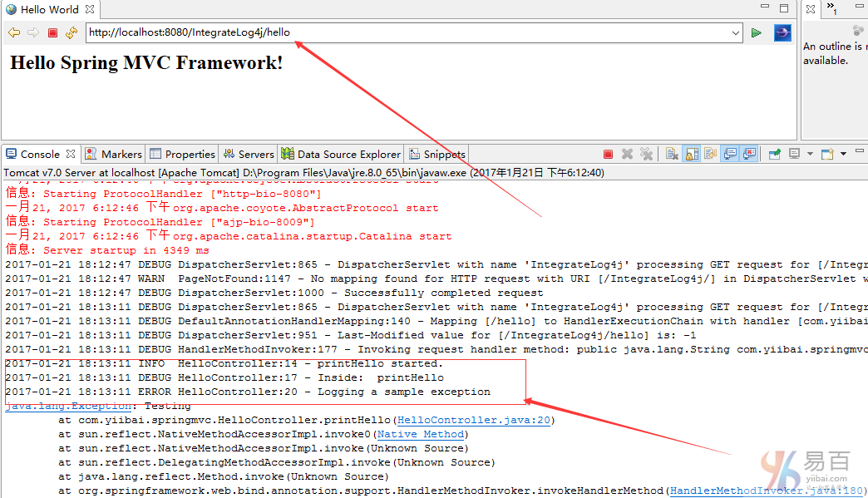Open HelloController.java:20 stack trace link
This screenshot has height=498, width=868.
[x=474, y=420]
